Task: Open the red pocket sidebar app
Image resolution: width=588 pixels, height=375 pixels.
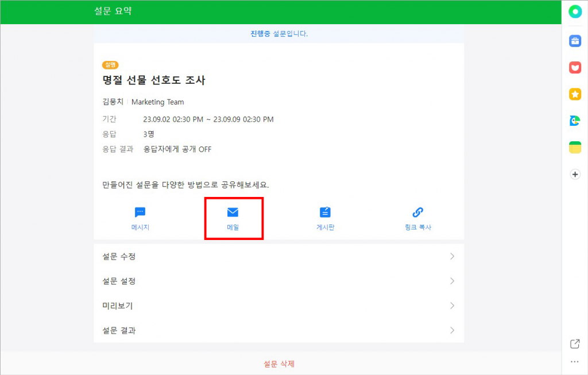Action: [575, 68]
